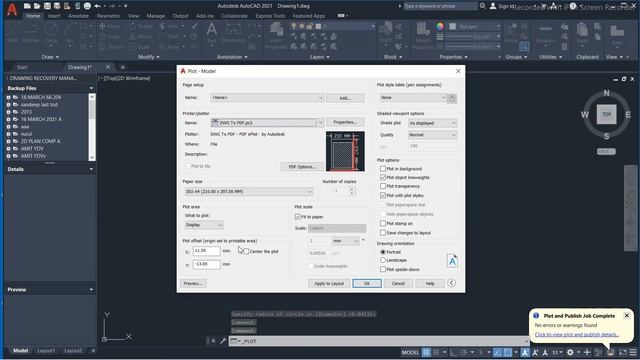
Task: Click the command line close X icon
Action: coord(213,341)
